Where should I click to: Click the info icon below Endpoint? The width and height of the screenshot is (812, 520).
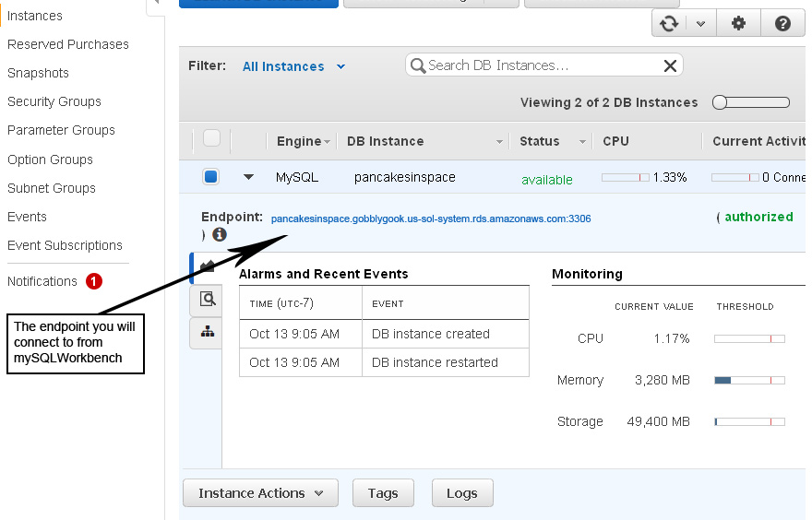click(x=219, y=234)
